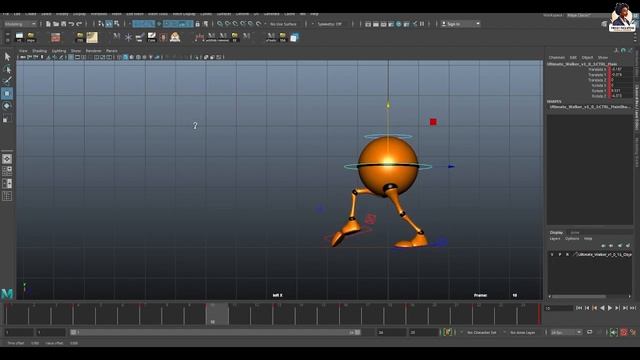Pick the Paint selection tool

point(7,81)
